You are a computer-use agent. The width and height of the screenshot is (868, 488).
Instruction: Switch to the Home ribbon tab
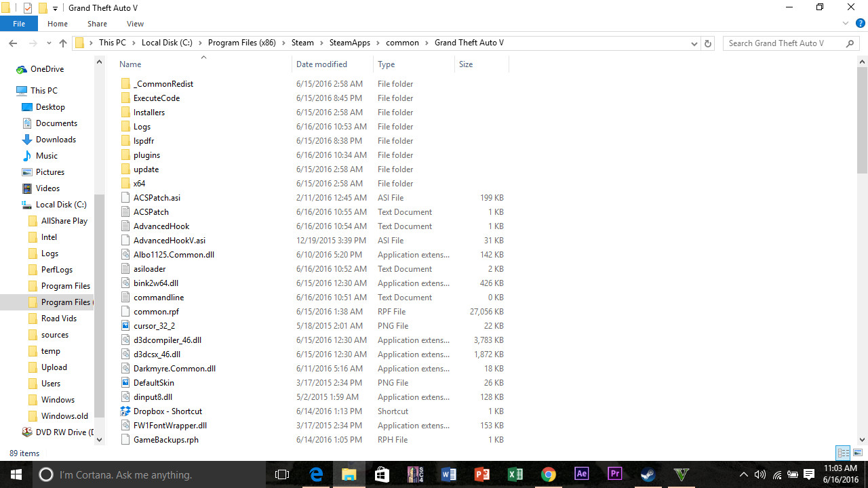[58, 24]
